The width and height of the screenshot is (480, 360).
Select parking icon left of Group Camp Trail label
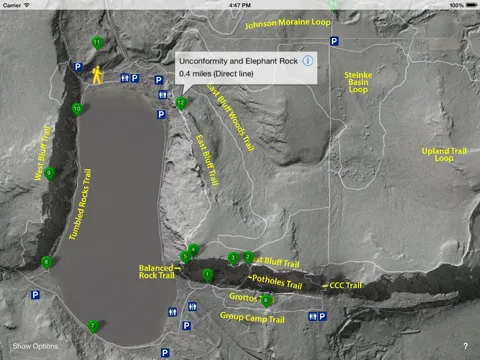pyautogui.click(x=187, y=326)
